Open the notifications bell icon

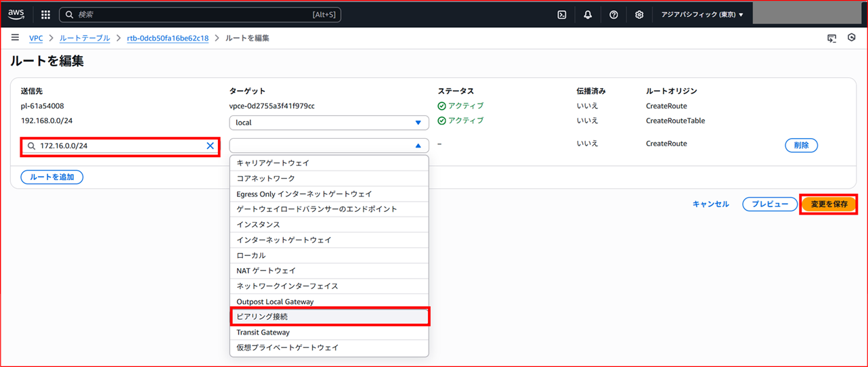pyautogui.click(x=588, y=14)
